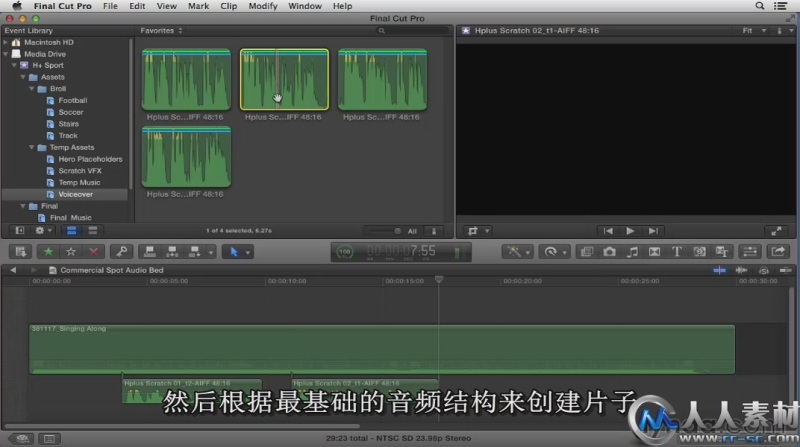800x447 pixels.
Task: Mark clip as Favorite with green star
Action: click(x=49, y=252)
